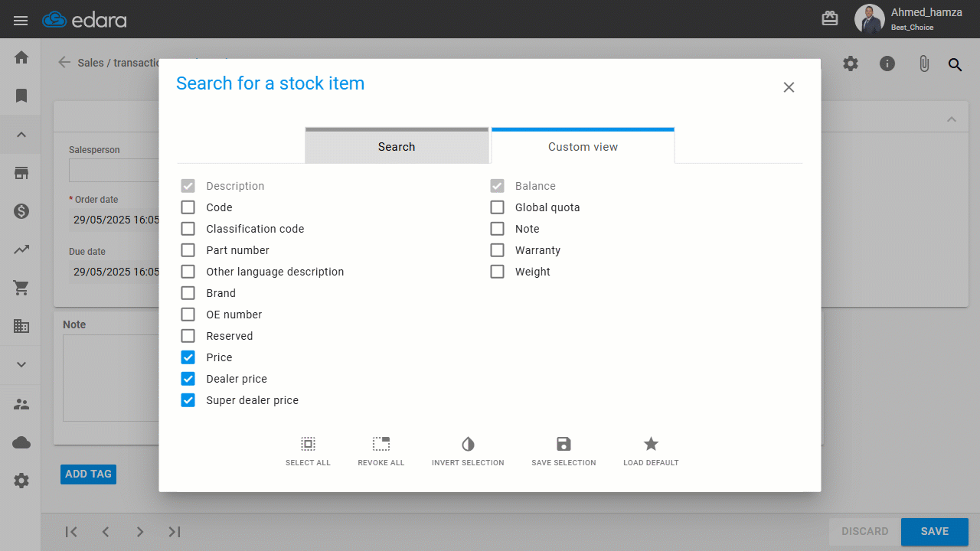Image resolution: width=980 pixels, height=551 pixels.
Task: Open the trending chart sidebar icon
Action: 21,249
